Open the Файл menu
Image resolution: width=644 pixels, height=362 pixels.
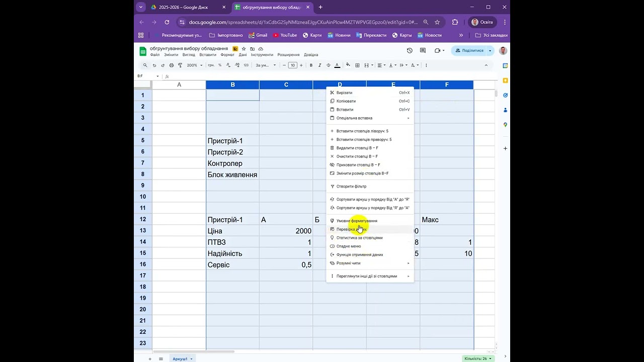155,55
